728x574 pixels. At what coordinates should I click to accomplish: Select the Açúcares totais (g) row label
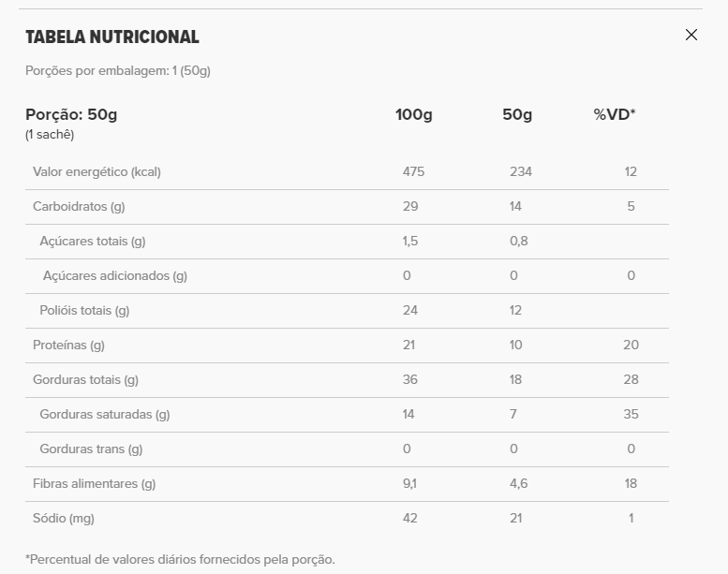(93, 241)
